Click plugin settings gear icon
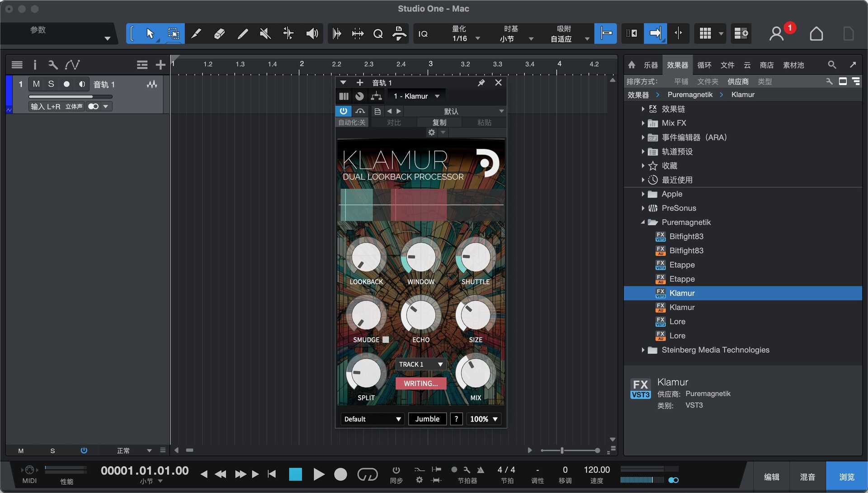868x493 pixels. point(431,133)
